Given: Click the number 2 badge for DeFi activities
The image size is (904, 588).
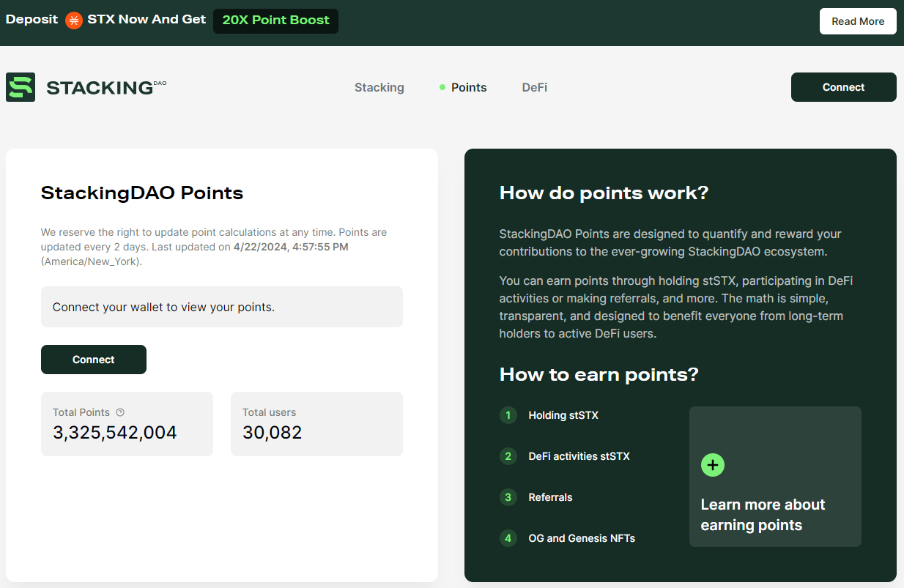Looking at the screenshot, I should pyautogui.click(x=508, y=456).
